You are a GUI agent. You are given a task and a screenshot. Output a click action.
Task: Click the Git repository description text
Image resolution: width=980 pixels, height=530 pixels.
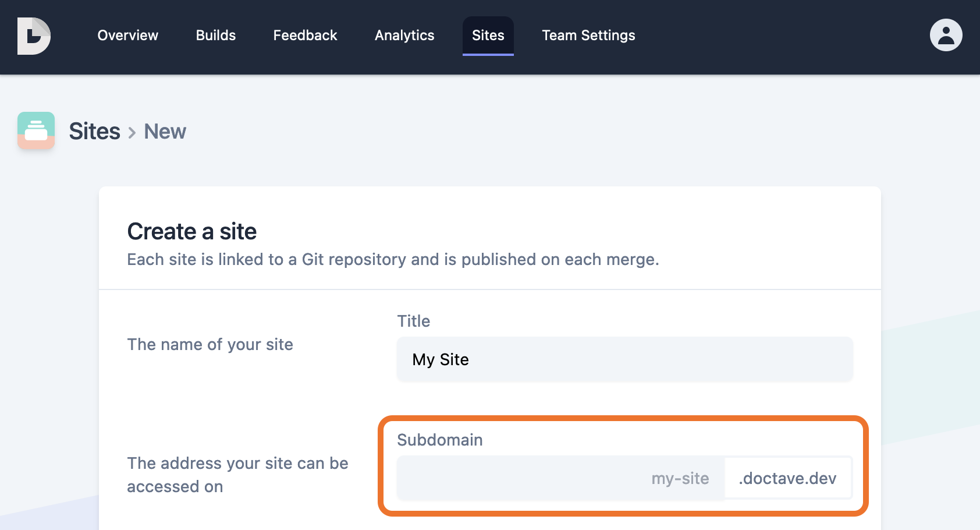coord(393,260)
